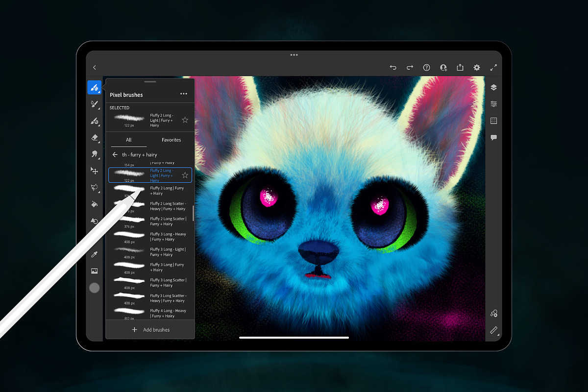Choose the Fluffy 4 Long - Heavy brush
This screenshot has width=588, height=392.
pos(150,313)
